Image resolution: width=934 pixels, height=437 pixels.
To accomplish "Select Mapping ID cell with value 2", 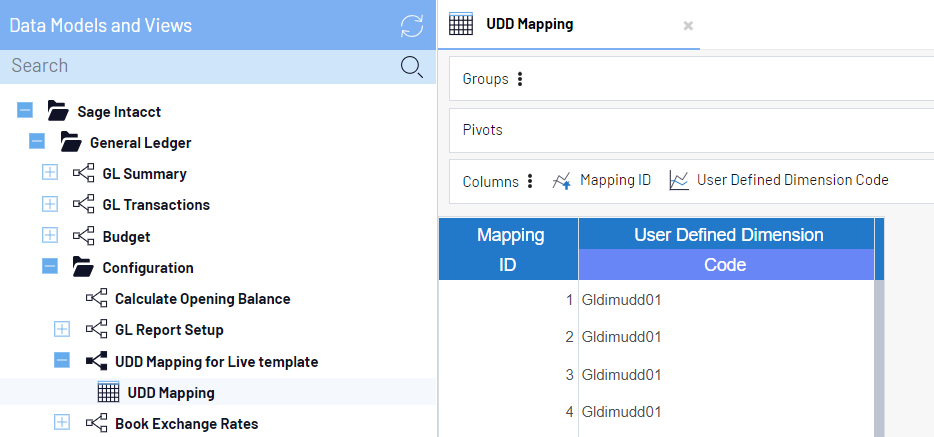I will 509,337.
